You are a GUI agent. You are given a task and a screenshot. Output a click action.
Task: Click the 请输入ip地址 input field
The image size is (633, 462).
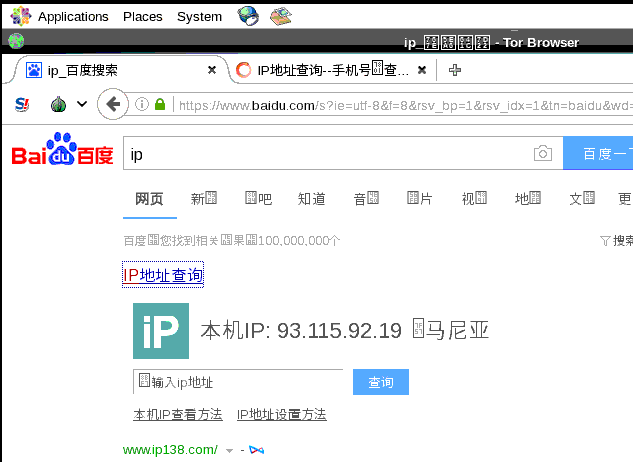tap(238, 382)
